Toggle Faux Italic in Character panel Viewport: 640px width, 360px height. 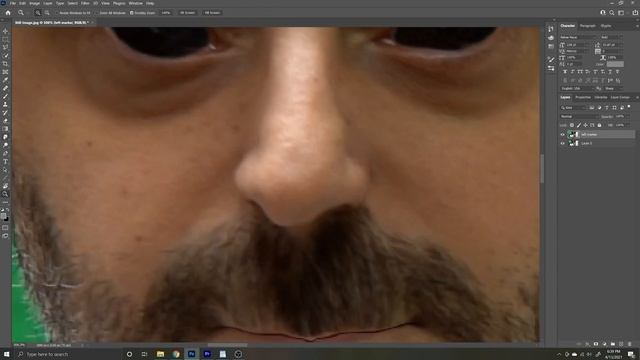[573, 72]
